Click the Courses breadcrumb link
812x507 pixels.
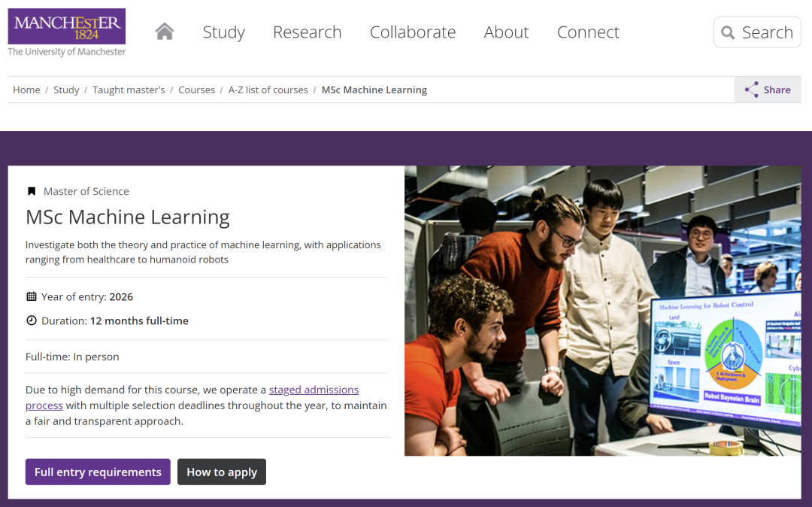[196, 90]
